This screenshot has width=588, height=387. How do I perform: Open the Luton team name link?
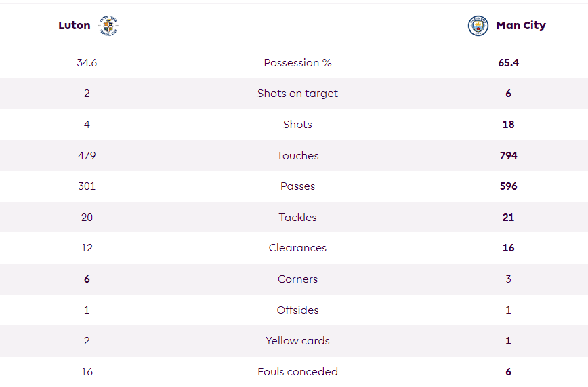point(75,26)
